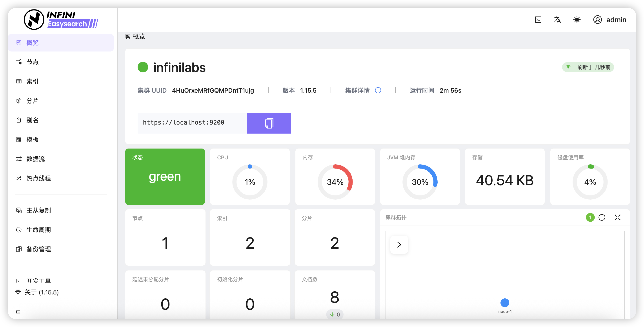The image size is (644, 327).
Task: Open the 备份管理 backup management page
Action: click(x=61, y=249)
